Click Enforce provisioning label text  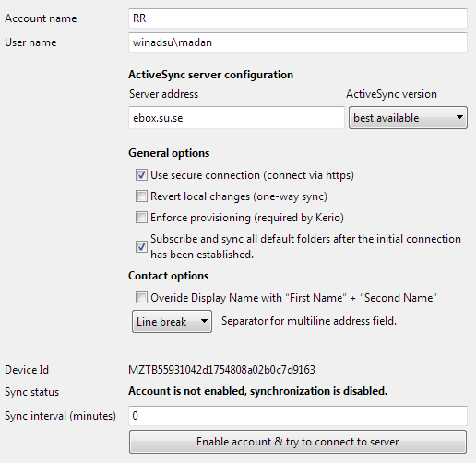(x=247, y=218)
